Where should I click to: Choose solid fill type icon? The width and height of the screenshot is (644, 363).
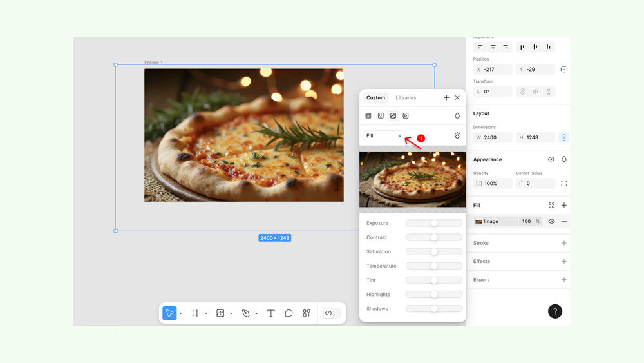368,116
